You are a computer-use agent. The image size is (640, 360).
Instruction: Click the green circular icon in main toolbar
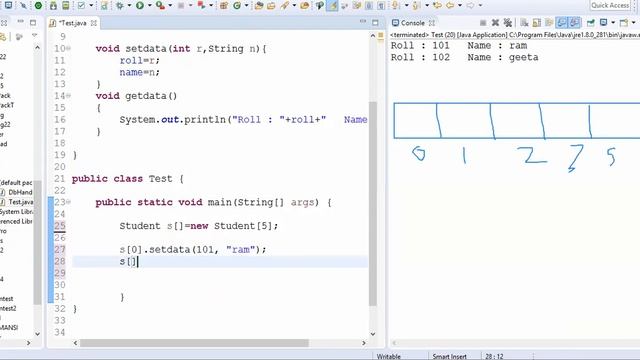38,5
